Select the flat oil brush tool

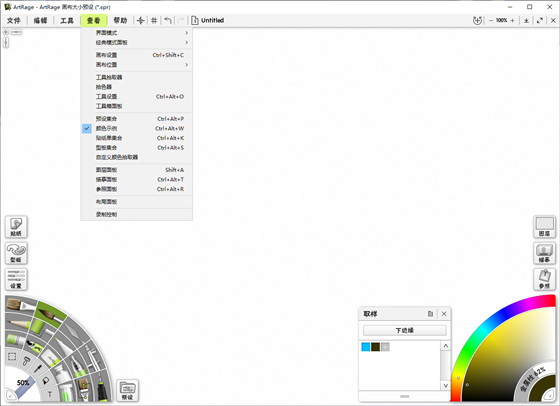tap(21, 305)
